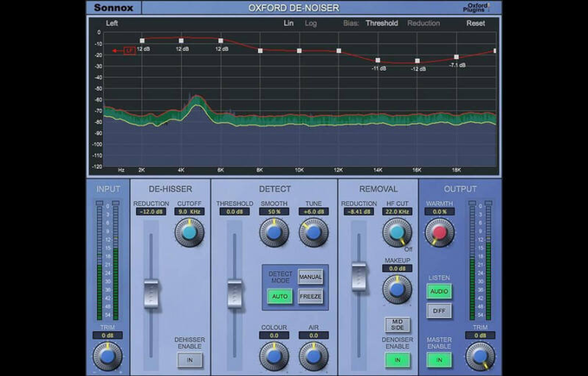Click the Smooth 50 % value field
This screenshot has width=588, height=376.
click(x=275, y=211)
